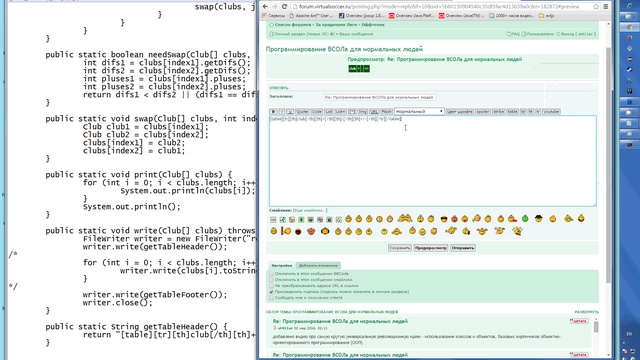640x360 pixels.
Task: Toggle Не преобразовывать адреса URL checkbox
Action: coord(271,286)
